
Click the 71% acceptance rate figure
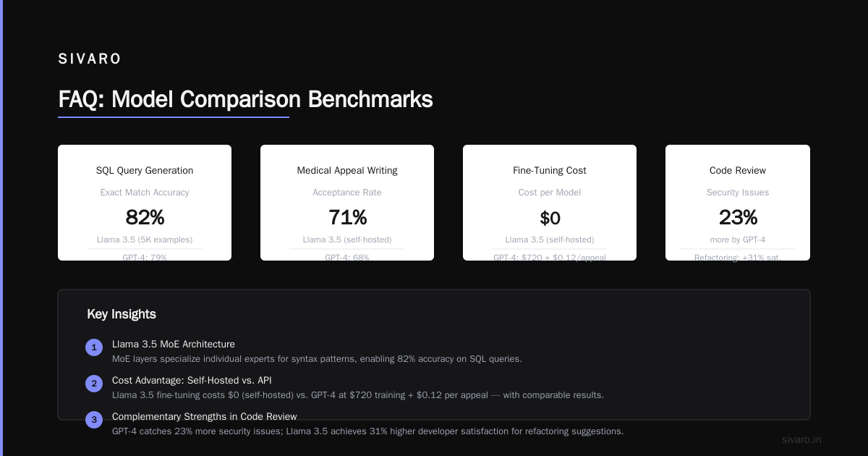point(347,217)
